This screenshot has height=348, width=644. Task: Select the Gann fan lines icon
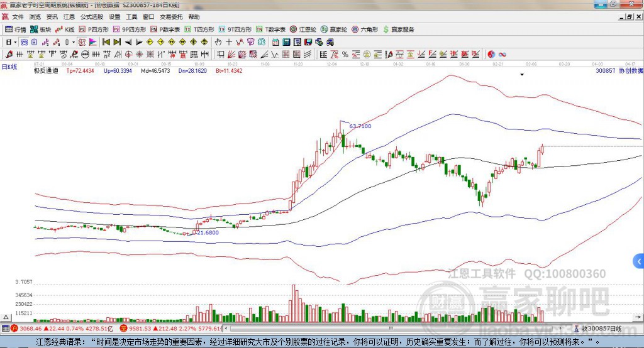231,54
